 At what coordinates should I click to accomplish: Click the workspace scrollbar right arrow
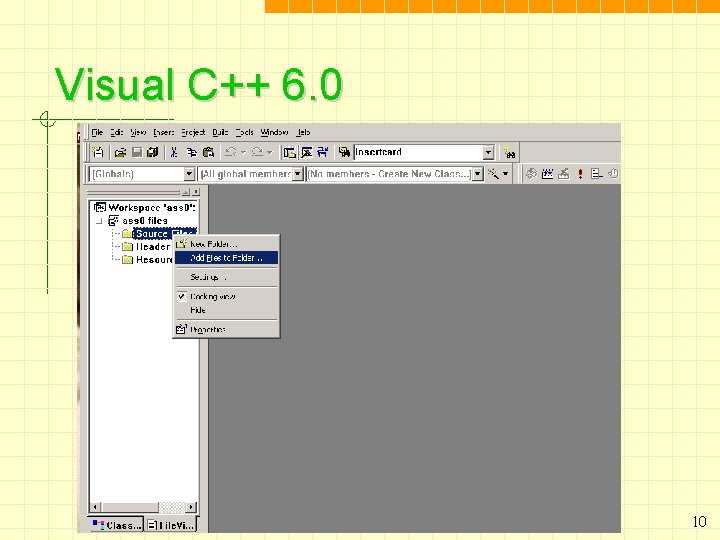point(191,507)
